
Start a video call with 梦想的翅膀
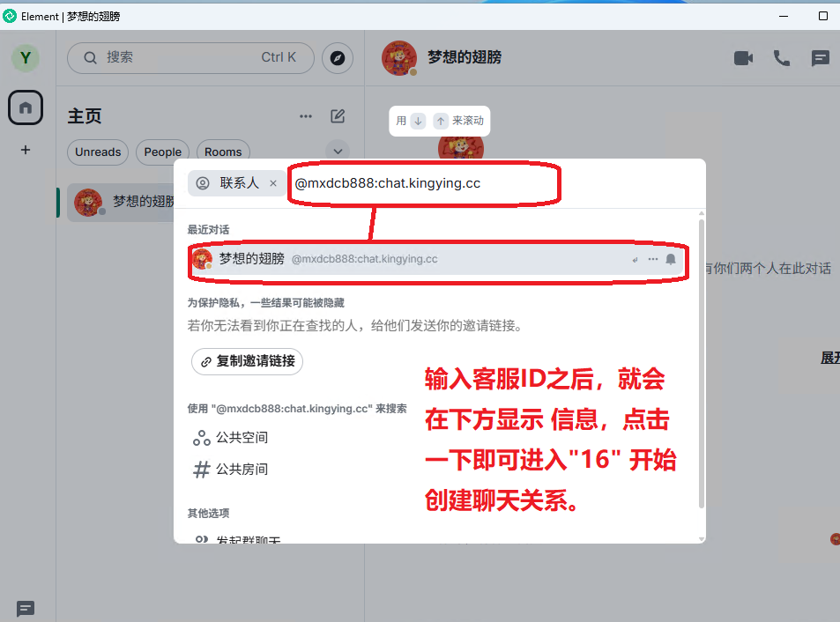coord(743,58)
